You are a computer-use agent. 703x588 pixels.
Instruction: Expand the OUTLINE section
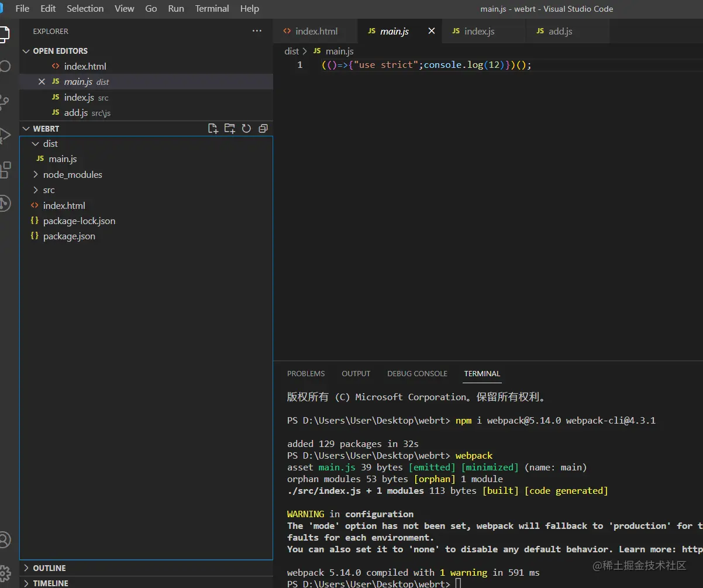(49, 568)
